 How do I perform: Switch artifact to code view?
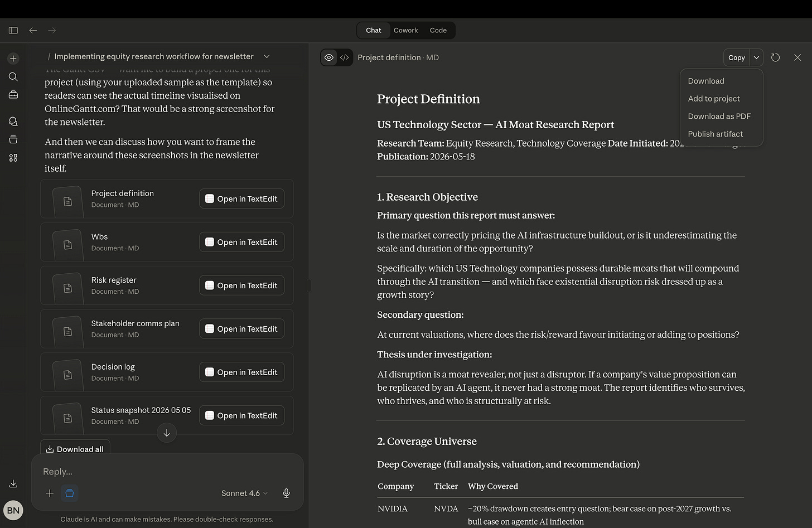[345, 57]
